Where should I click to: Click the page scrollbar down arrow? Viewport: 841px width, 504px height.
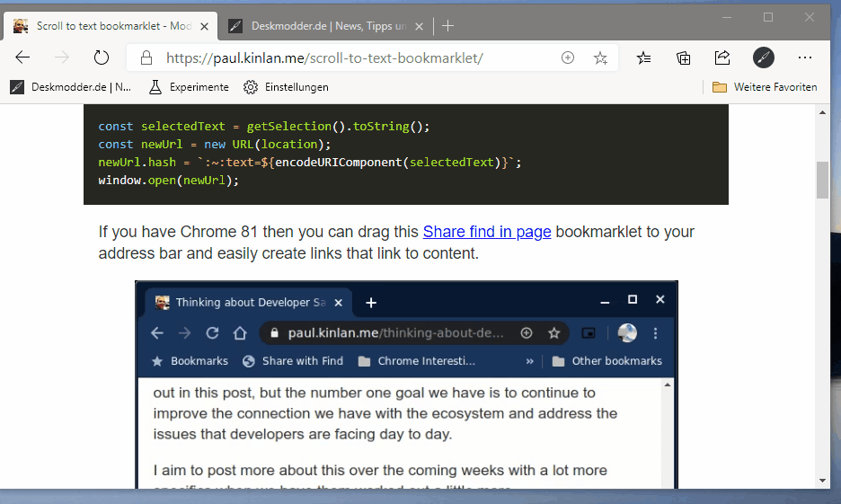click(822, 481)
